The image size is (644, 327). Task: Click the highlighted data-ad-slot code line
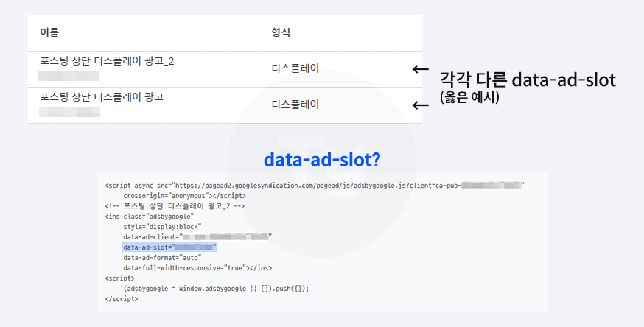pyautogui.click(x=169, y=247)
